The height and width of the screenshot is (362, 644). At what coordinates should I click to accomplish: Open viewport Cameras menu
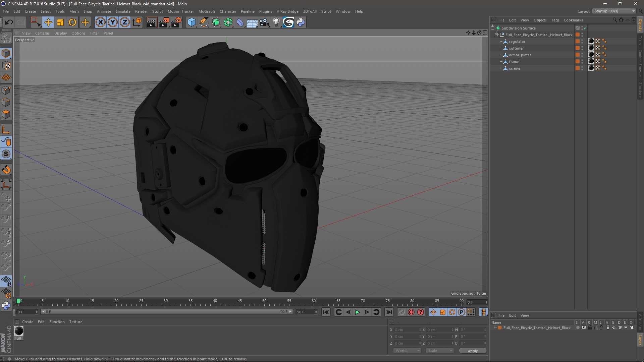click(42, 33)
